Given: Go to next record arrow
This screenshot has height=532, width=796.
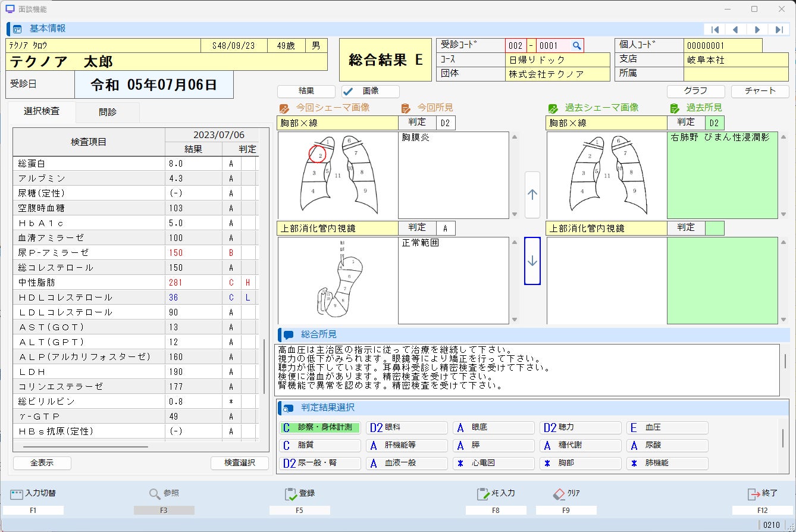Looking at the screenshot, I should tap(757, 30).
